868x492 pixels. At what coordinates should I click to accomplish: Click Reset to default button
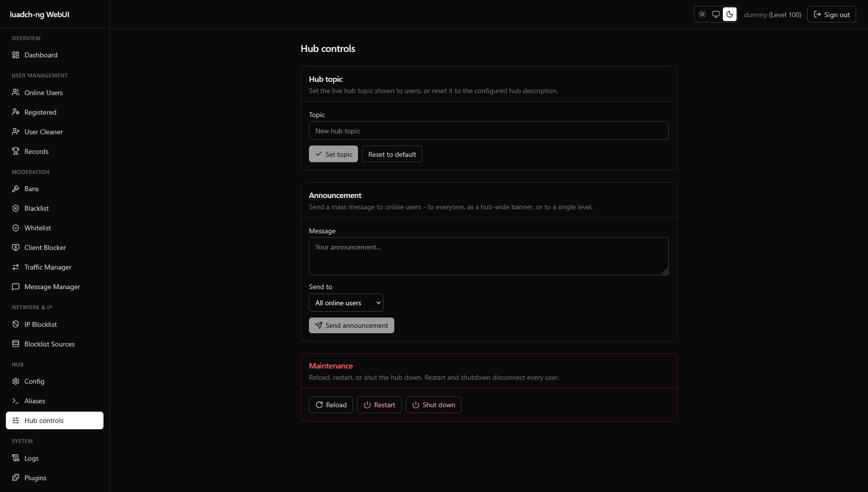[392, 154]
